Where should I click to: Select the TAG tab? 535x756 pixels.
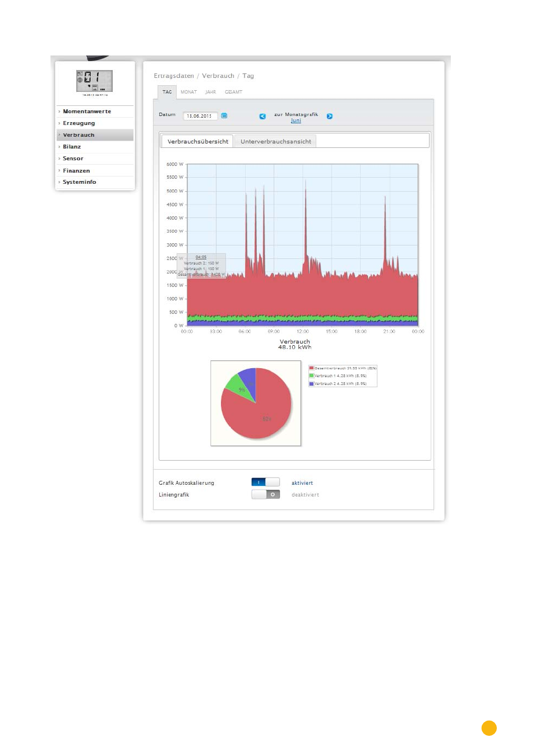point(167,92)
